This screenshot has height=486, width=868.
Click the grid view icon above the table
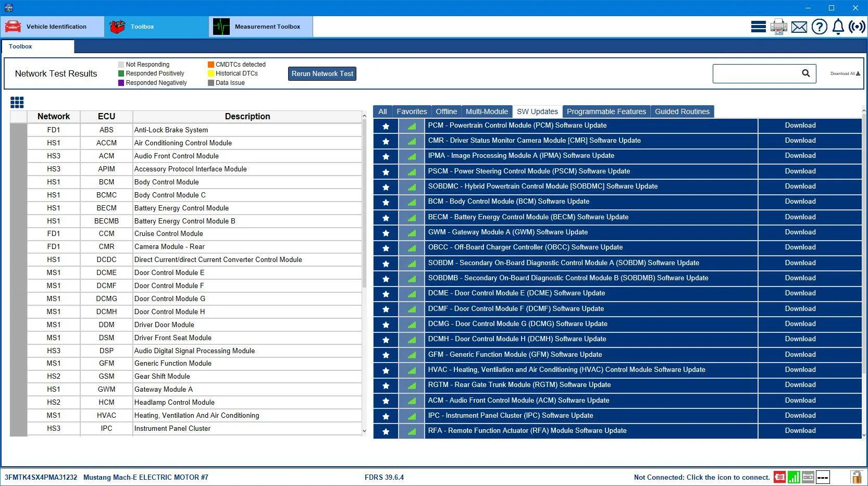(x=17, y=102)
